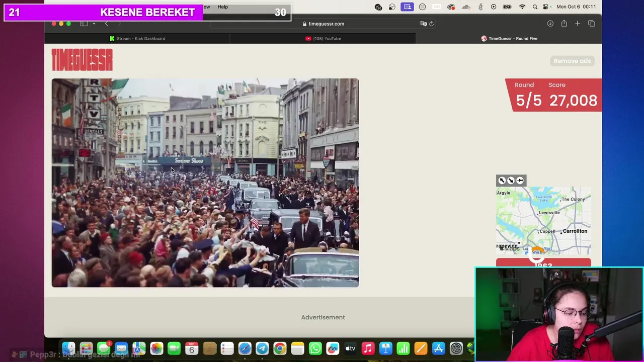This screenshot has height=362, width=644.
Task: Switch to the (108) YouTube tab
Action: 323,38
